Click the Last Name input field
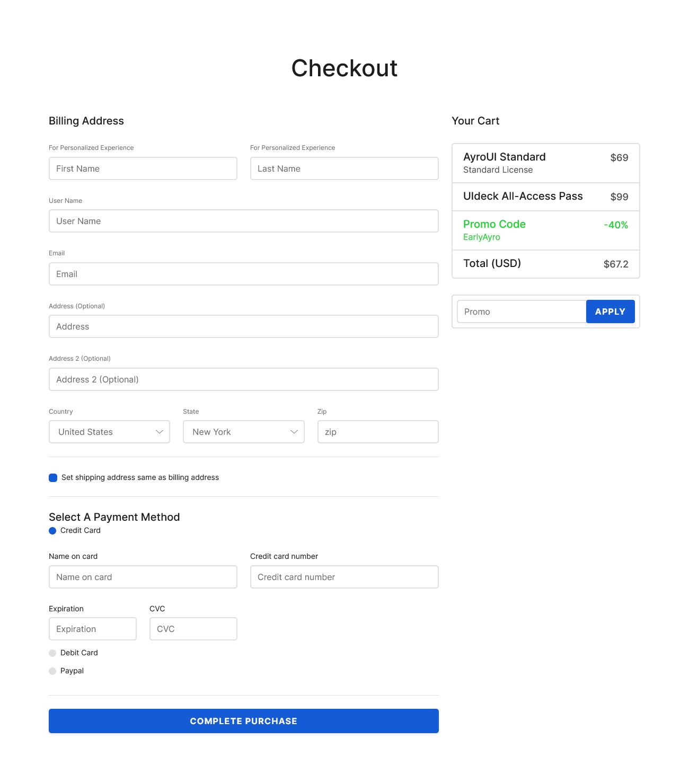689x784 pixels. [344, 168]
